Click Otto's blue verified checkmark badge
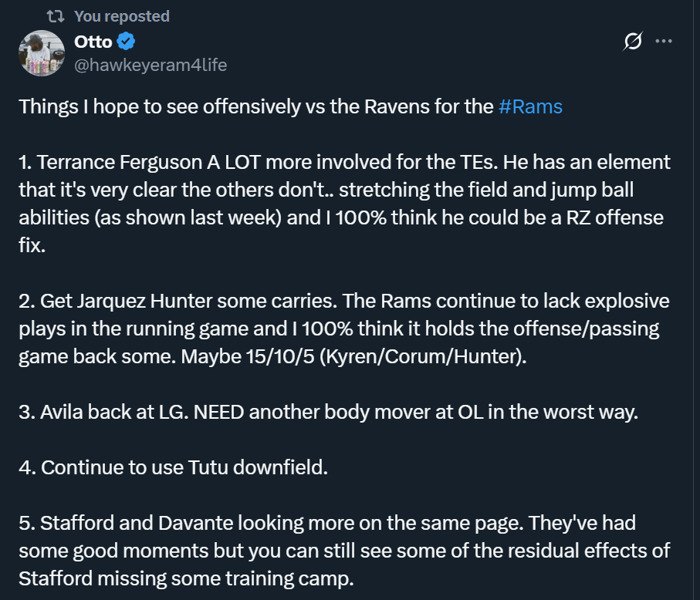The image size is (700, 600). click(x=124, y=42)
